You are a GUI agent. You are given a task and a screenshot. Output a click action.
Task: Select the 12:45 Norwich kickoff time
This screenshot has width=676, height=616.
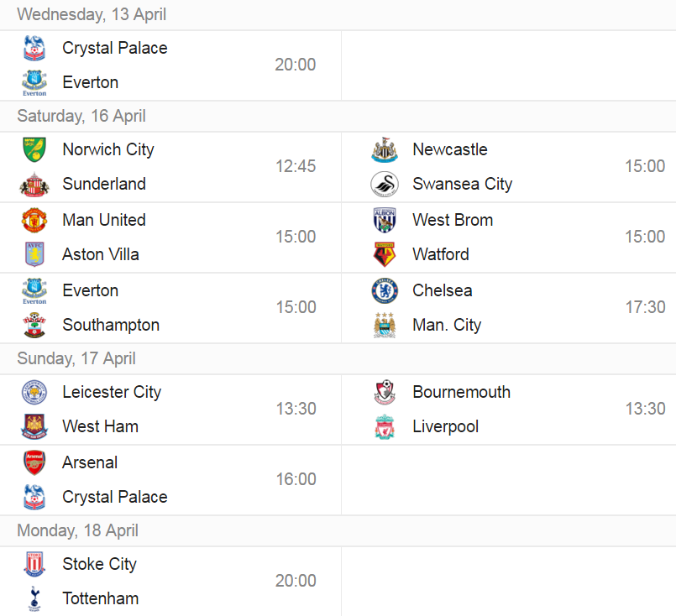coord(296,166)
